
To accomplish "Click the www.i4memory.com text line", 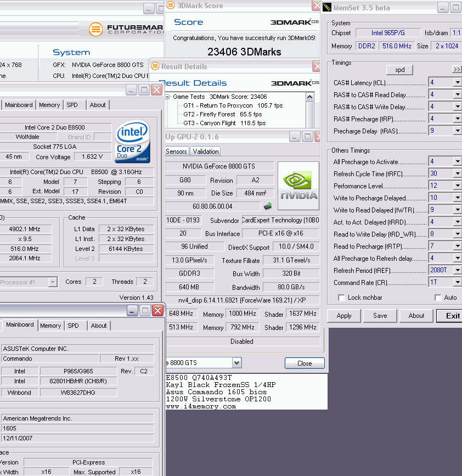I will pyautogui.click(x=201, y=406).
